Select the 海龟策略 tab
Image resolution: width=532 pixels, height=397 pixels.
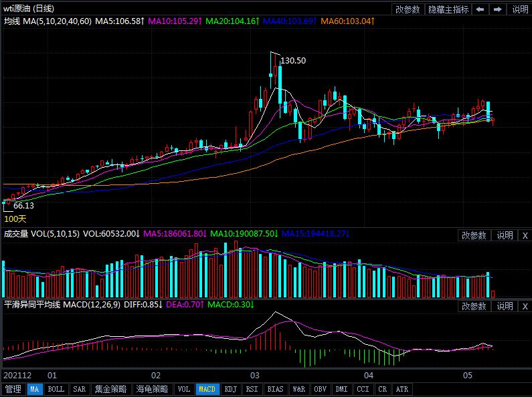152,389
